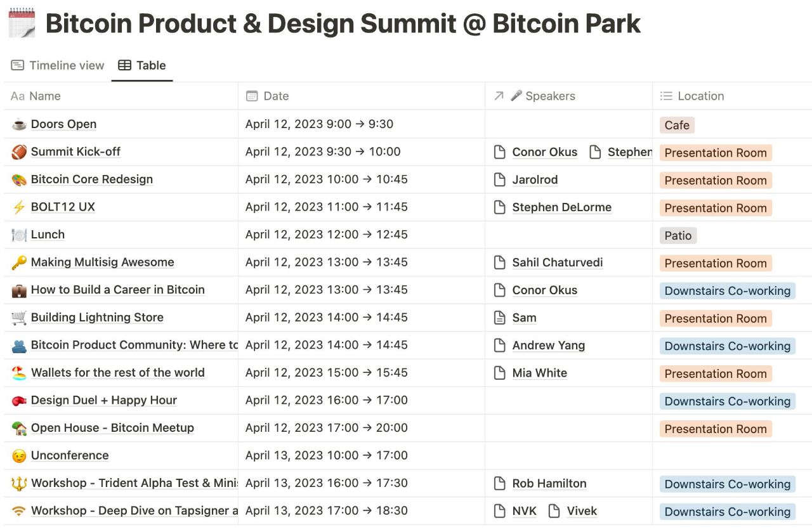Click the key icon for Making Multisig Awesome

point(19,263)
